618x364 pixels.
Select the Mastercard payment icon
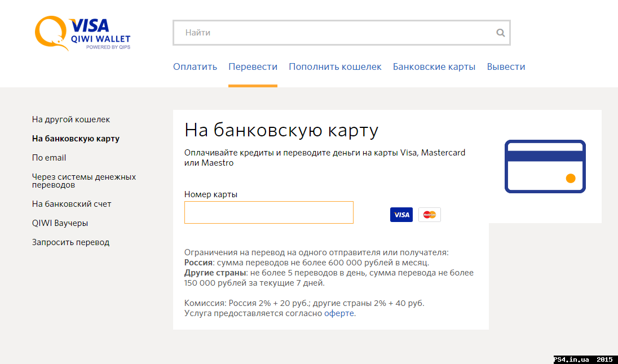click(x=429, y=215)
